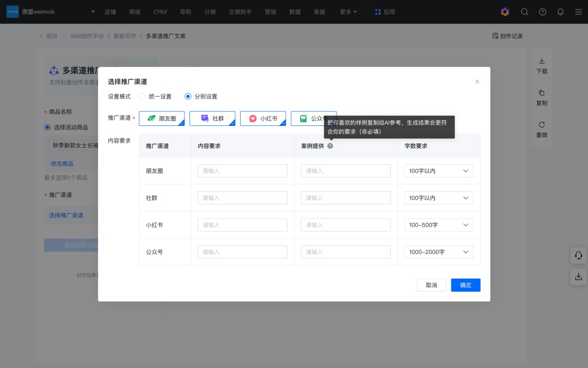Focus 小红书 内容要求 input
588x368 pixels.
[x=243, y=225]
